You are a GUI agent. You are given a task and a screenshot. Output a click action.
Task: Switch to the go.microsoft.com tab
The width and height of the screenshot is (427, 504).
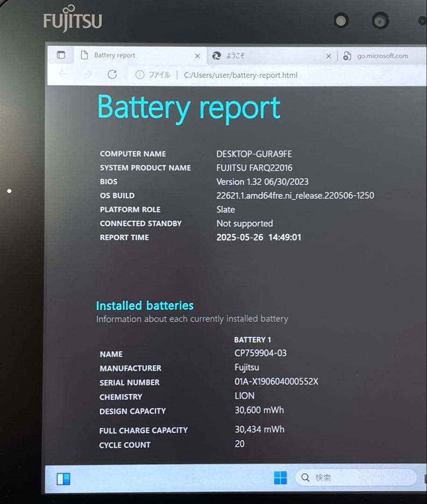click(x=382, y=56)
